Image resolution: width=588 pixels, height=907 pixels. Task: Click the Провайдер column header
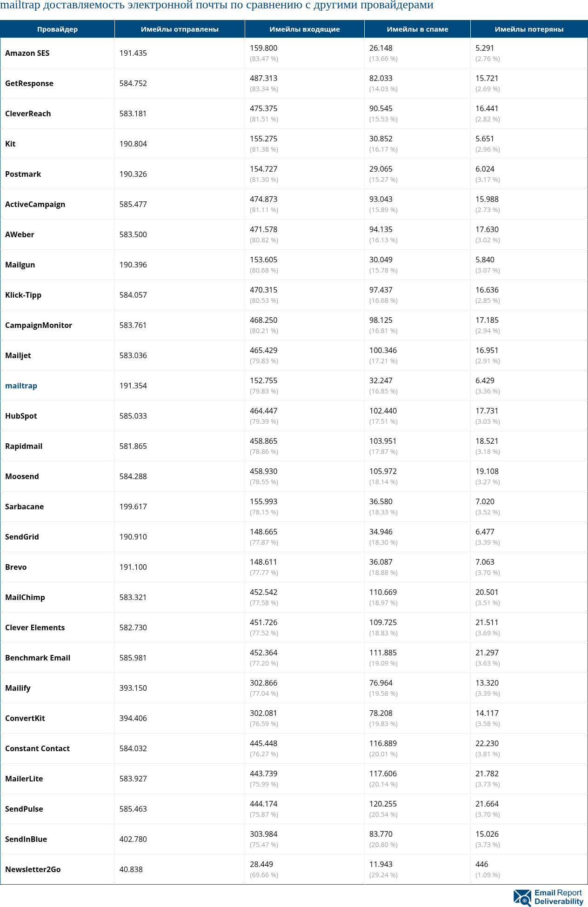[x=57, y=29]
